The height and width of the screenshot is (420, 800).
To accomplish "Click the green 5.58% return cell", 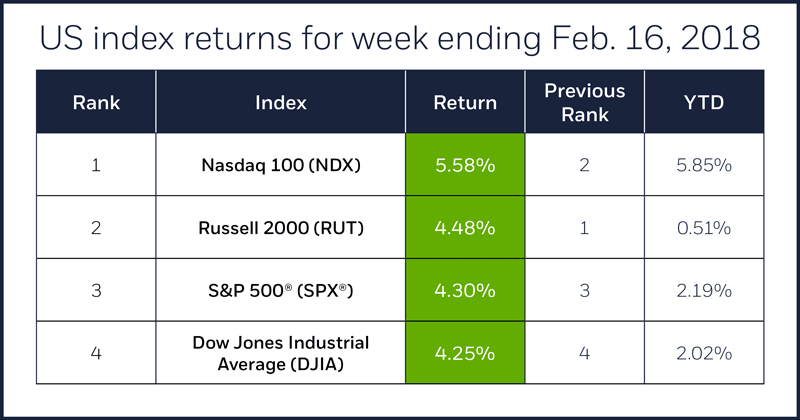I will 464,165.
